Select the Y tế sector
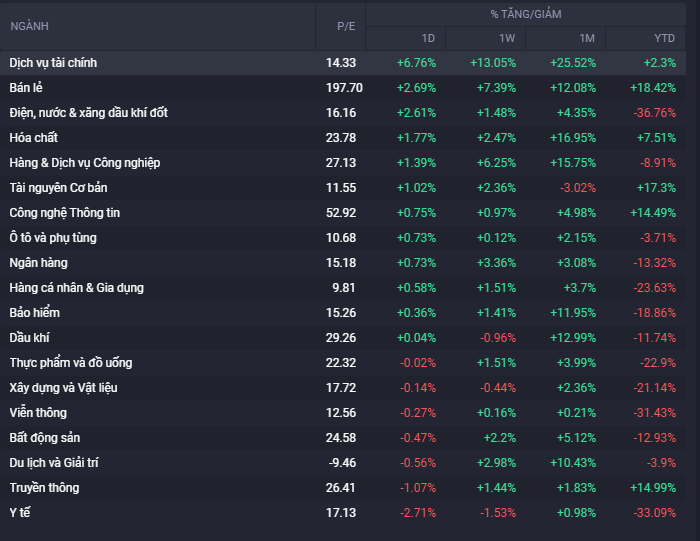 click(x=21, y=513)
